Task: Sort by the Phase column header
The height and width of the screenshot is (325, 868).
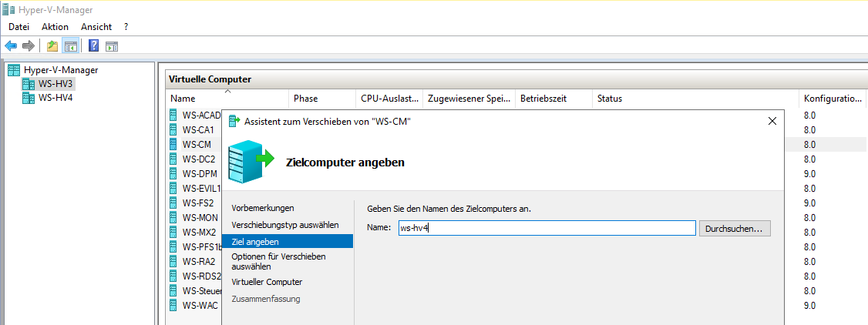Action: tap(322, 99)
